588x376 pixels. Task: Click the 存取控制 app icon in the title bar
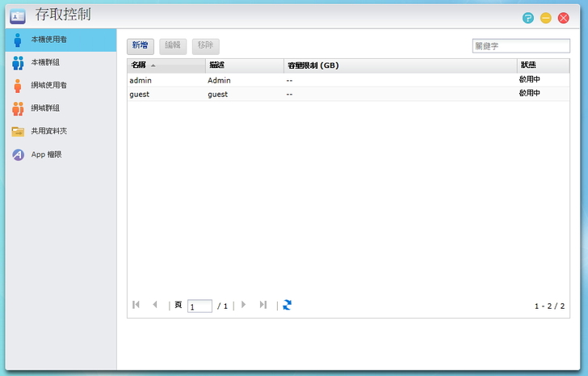coord(17,15)
